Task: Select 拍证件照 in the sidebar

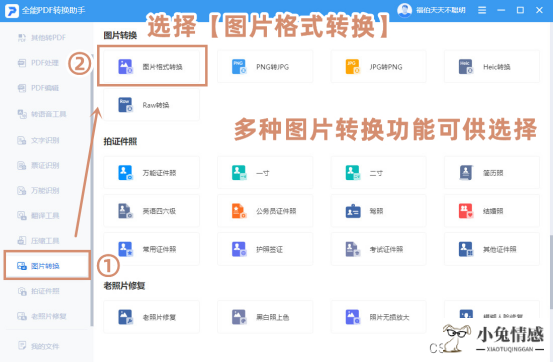Action: point(38,291)
